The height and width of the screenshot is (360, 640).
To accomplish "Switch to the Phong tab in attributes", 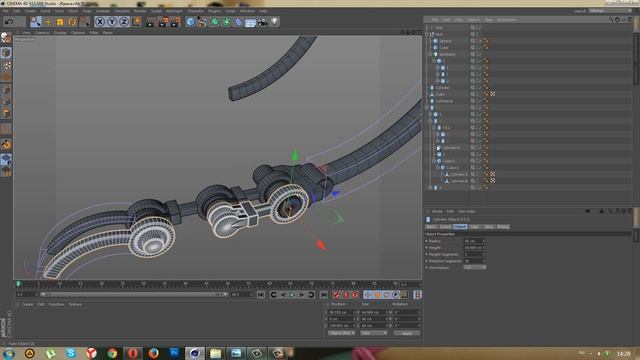I will click(x=503, y=227).
